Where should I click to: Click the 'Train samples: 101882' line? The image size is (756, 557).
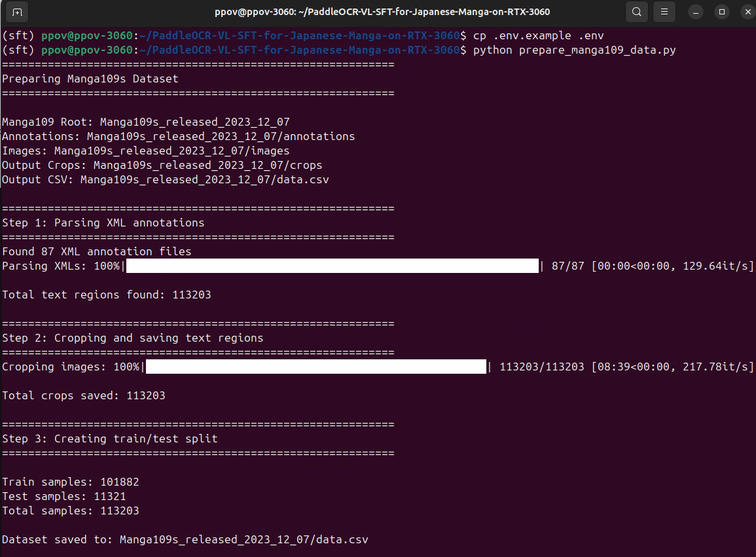click(x=71, y=482)
